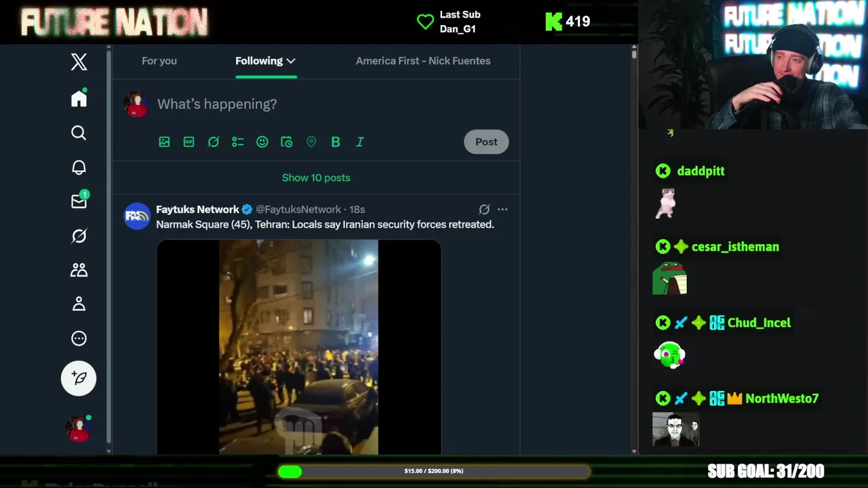Image resolution: width=868 pixels, height=488 pixels.
Task: Click the Post button
Action: [486, 142]
